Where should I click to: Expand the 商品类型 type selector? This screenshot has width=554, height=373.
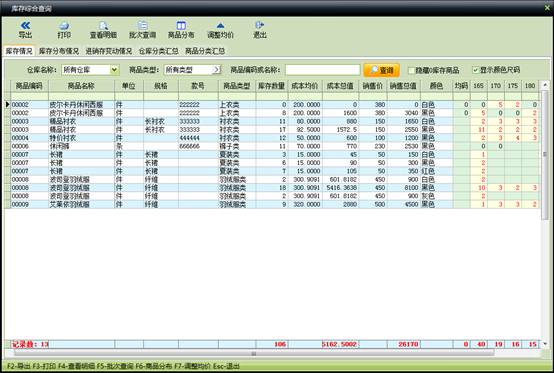tap(216, 70)
